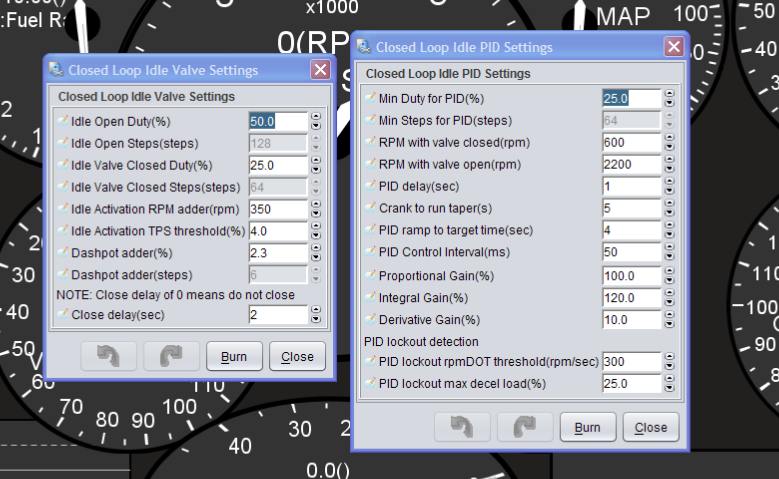Click the icon beside RPM with valve open
The width and height of the screenshot is (779, 479).
click(x=371, y=163)
